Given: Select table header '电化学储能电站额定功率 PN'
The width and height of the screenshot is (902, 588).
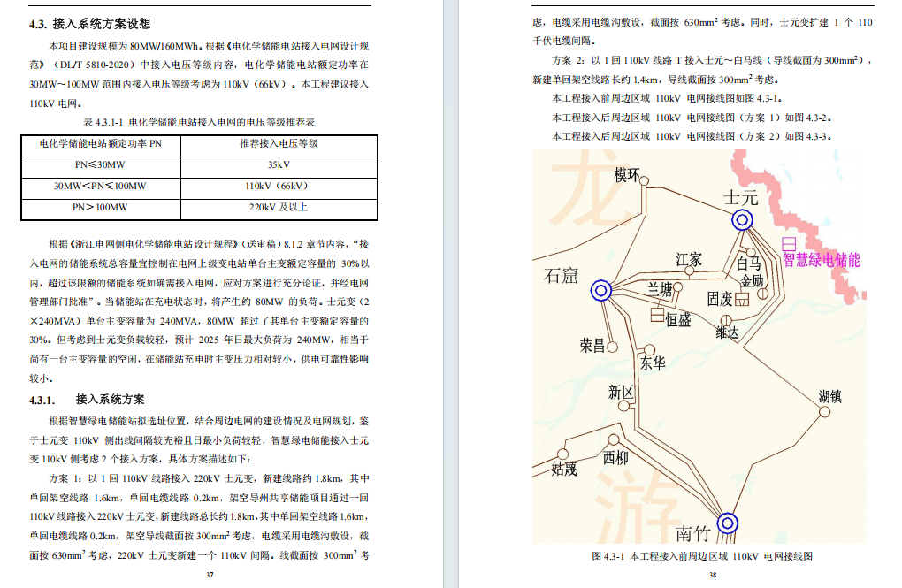Looking at the screenshot, I should tap(101, 143).
